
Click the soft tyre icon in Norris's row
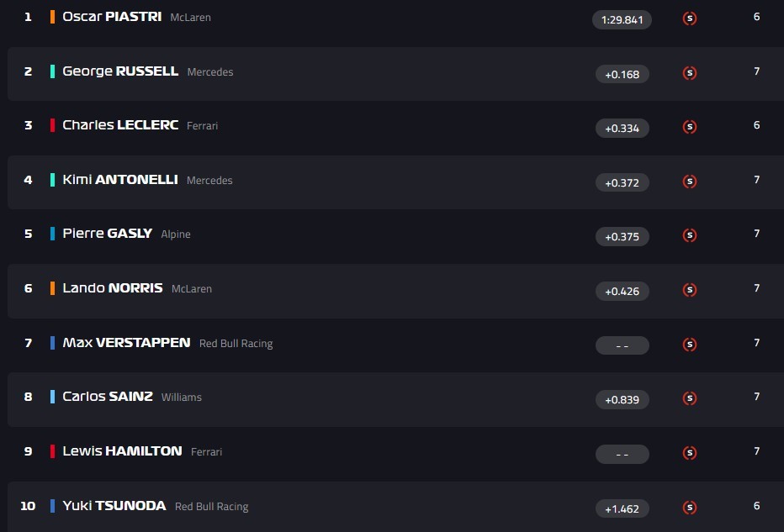[x=690, y=290]
